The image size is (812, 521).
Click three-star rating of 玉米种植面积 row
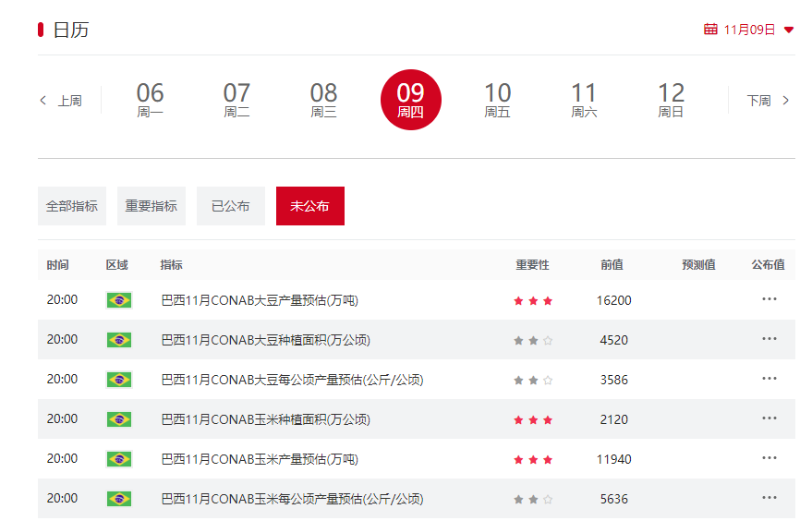pyautogui.click(x=533, y=420)
